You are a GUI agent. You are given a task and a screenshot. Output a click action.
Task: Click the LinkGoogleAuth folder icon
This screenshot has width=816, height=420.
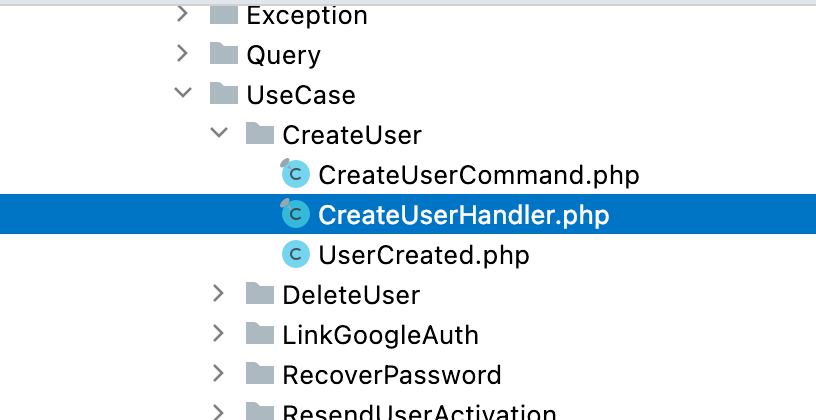click(x=260, y=334)
